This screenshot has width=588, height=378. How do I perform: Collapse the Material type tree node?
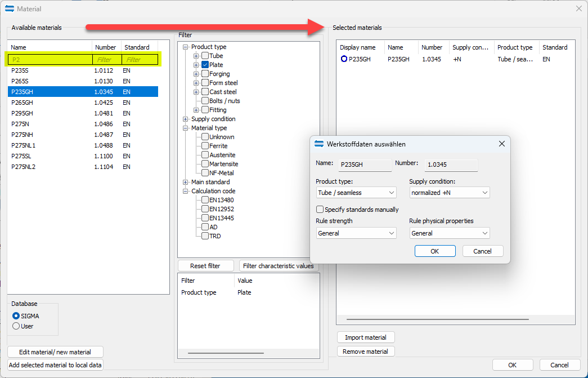coord(186,128)
